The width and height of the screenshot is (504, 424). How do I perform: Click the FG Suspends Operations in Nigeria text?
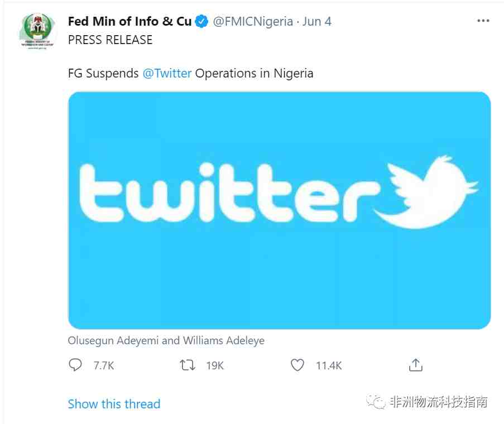click(191, 74)
